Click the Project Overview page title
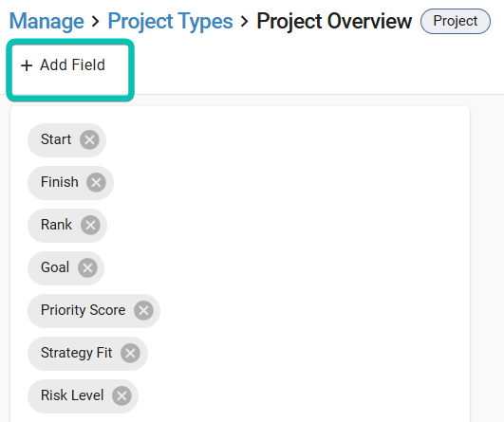The height and width of the screenshot is (422, 504). click(x=334, y=21)
